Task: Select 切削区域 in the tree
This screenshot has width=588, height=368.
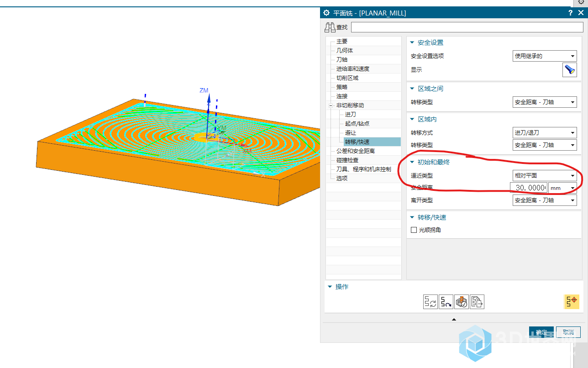Action: [347, 78]
